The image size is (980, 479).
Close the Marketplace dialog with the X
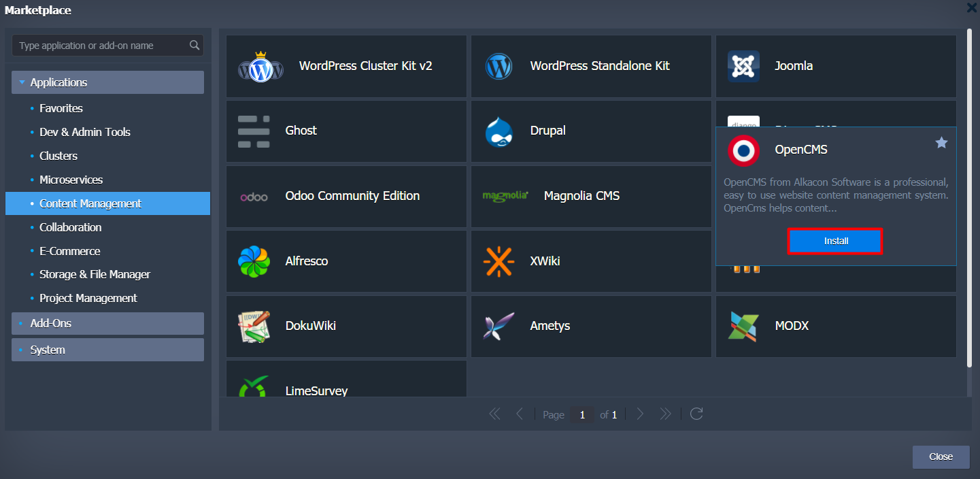click(x=972, y=8)
